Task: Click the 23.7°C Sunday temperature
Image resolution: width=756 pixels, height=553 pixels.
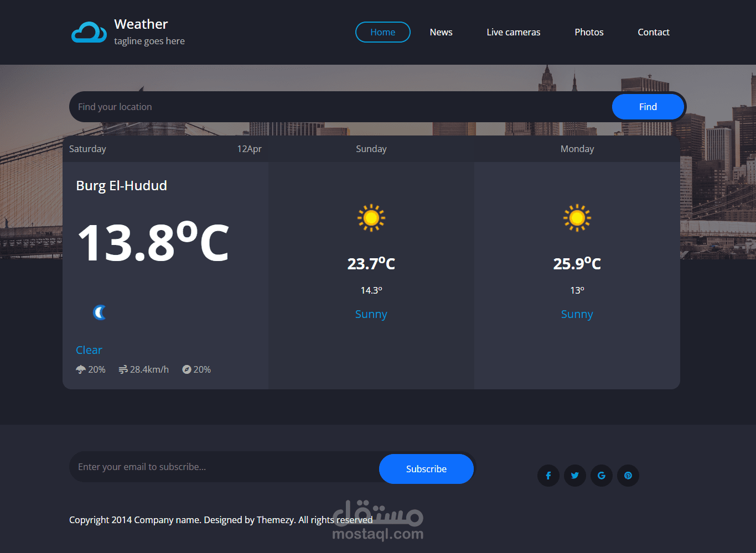Action: point(371,263)
